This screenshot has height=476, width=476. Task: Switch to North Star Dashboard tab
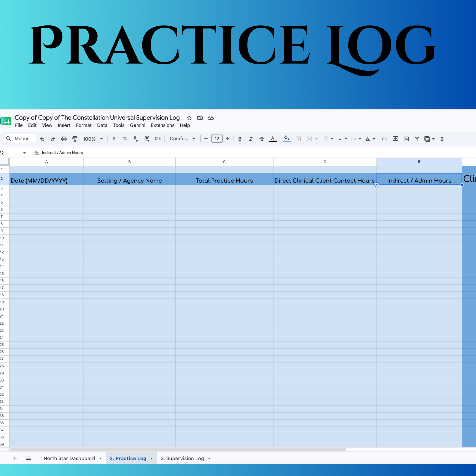(69, 458)
